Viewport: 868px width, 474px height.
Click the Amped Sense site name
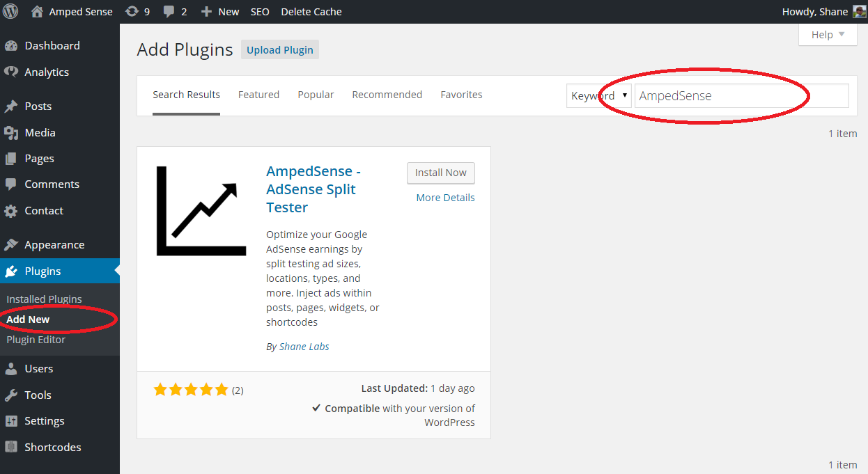coord(81,12)
